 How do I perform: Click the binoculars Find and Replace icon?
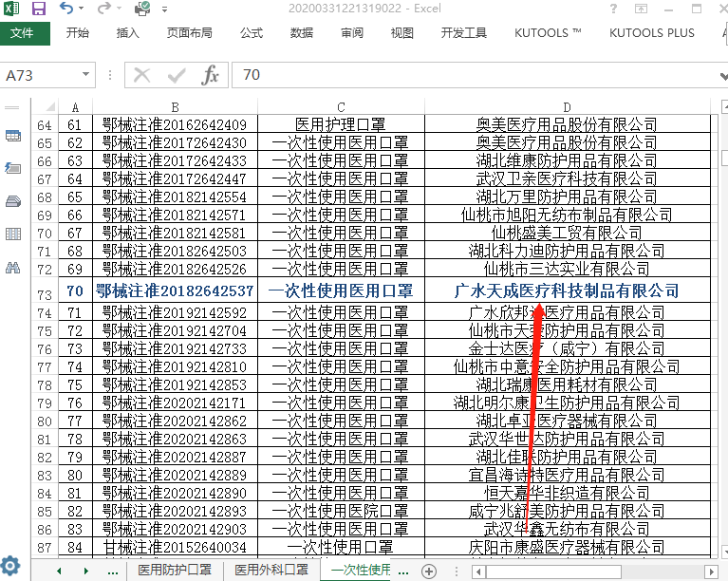[x=13, y=267]
